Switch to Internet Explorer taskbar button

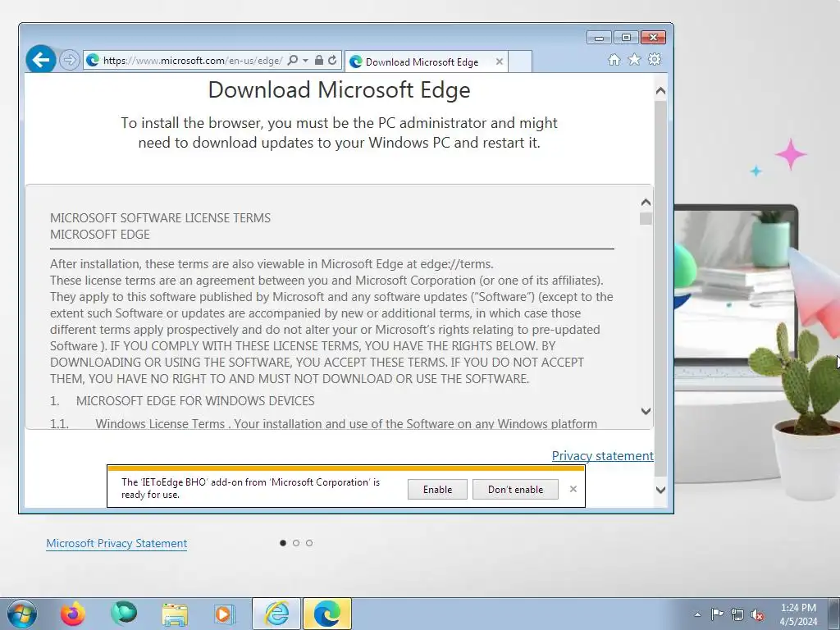pyautogui.click(x=276, y=614)
